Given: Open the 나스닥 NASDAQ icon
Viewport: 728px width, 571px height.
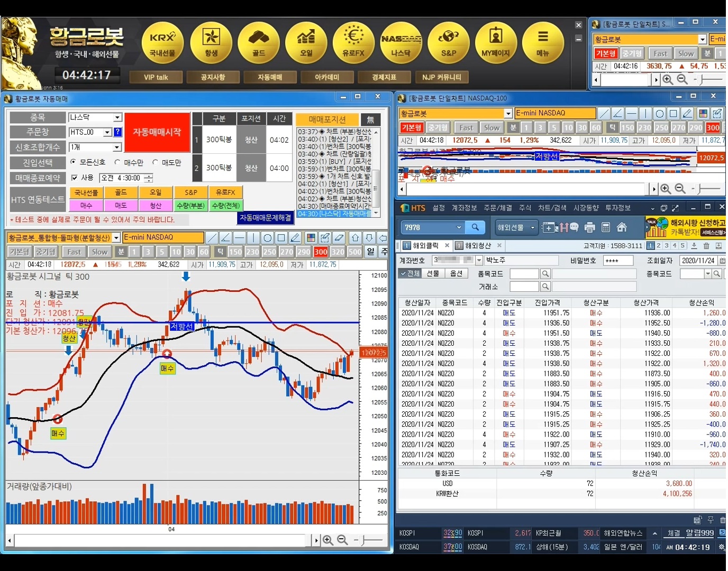Looking at the screenshot, I should click(x=401, y=43).
